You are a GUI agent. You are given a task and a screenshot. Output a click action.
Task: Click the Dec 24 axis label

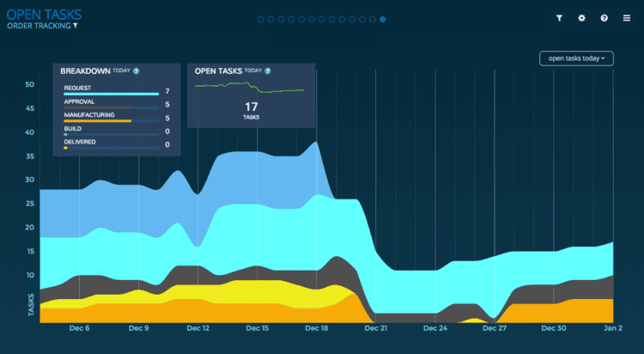435,328
